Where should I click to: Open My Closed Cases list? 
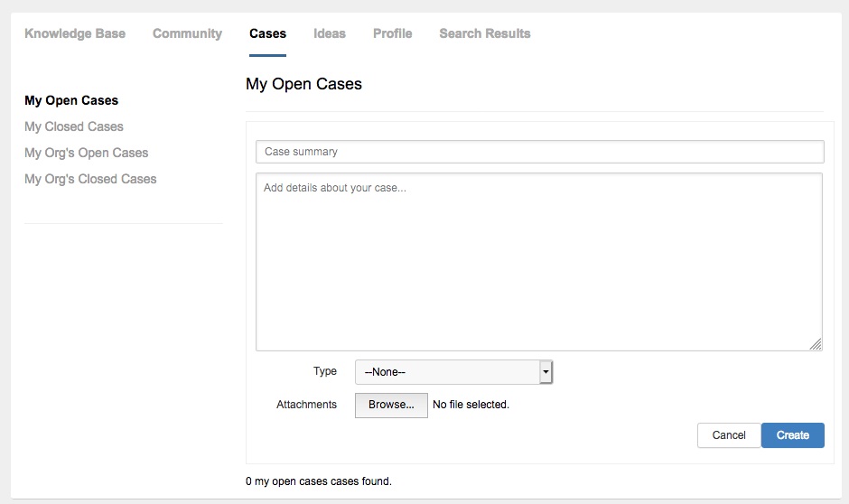[x=74, y=126]
